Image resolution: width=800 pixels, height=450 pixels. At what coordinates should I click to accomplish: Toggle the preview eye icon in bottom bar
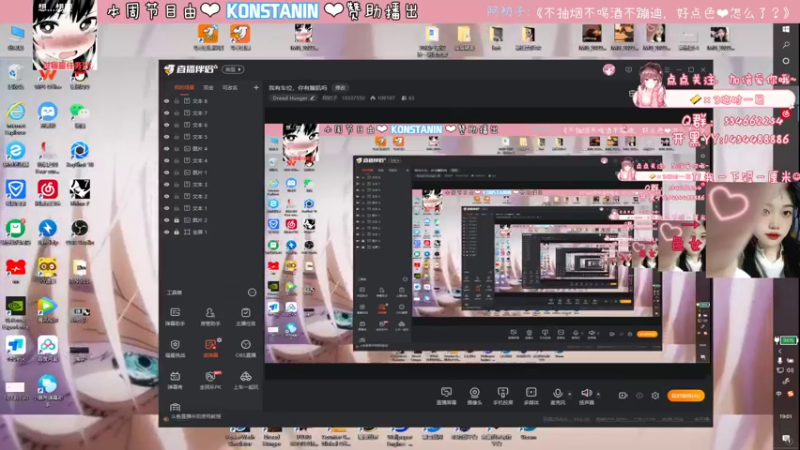639,395
